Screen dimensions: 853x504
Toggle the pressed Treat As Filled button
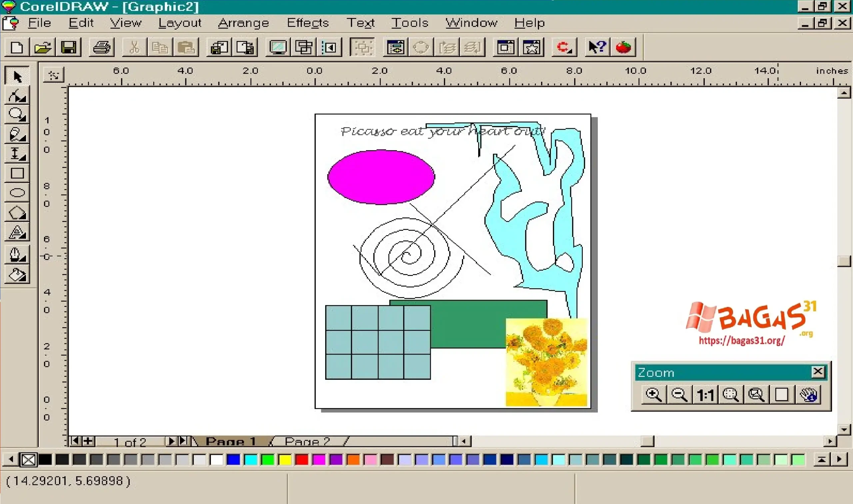(x=362, y=47)
